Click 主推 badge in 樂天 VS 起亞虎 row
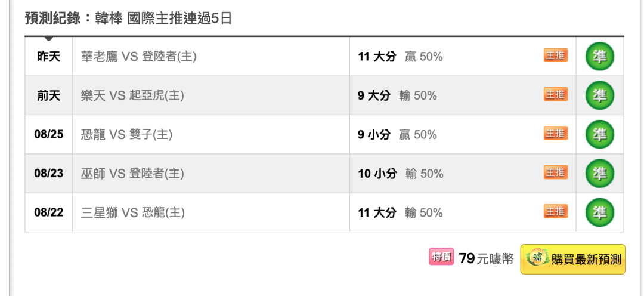 click(556, 94)
